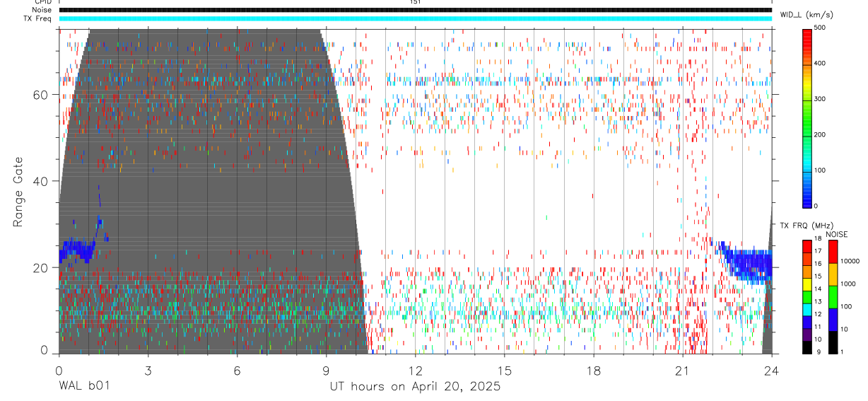868x401 pixels.
Task: Pick the black 1–10 NOISE swatch
Action: point(833,342)
